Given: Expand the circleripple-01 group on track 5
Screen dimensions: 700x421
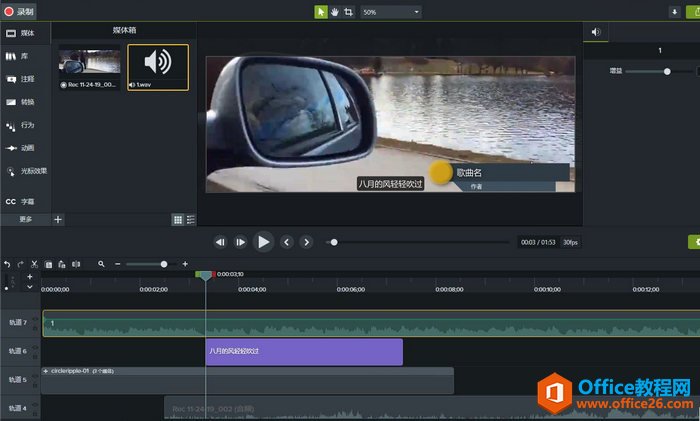Looking at the screenshot, I should pos(46,371).
